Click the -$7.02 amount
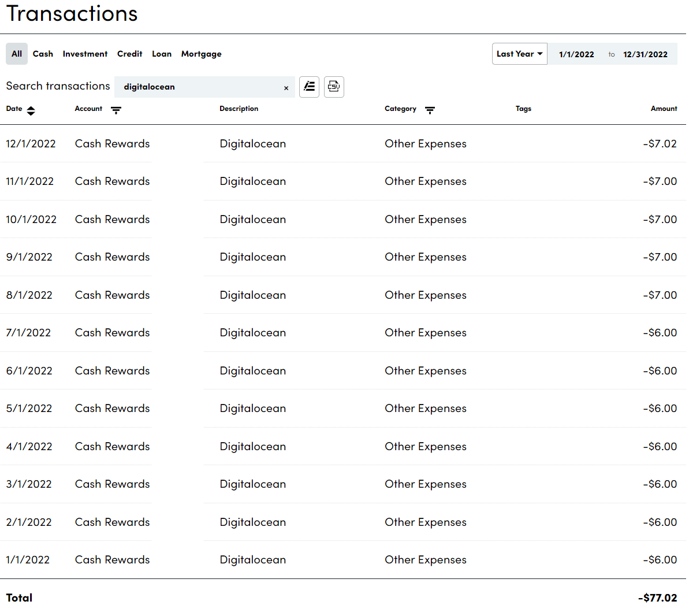This screenshot has height=616, width=689. pos(660,144)
